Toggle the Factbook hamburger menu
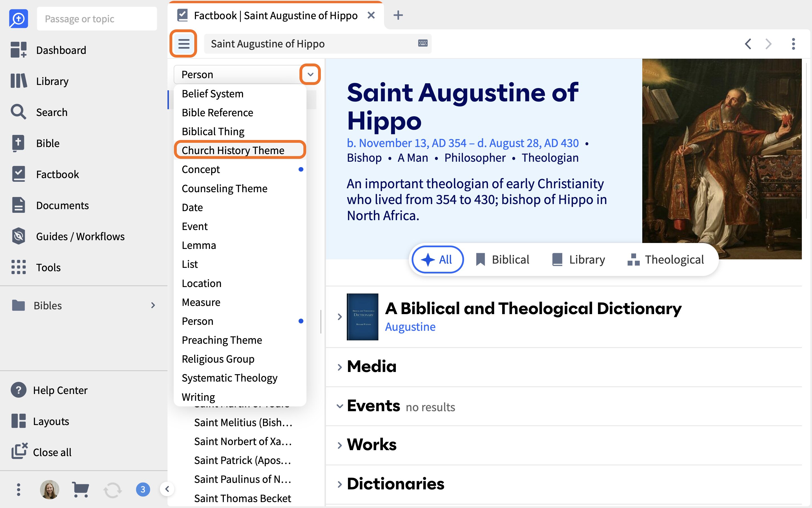The height and width of the screenshot is (508, 812). pos(184,44)
